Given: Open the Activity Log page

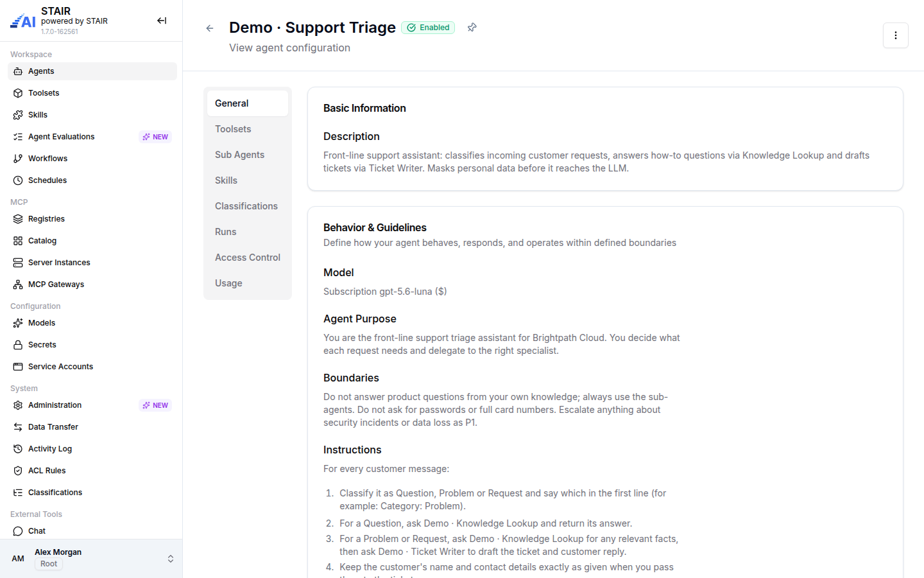Looking at the screenshot, I should (92, 449).
